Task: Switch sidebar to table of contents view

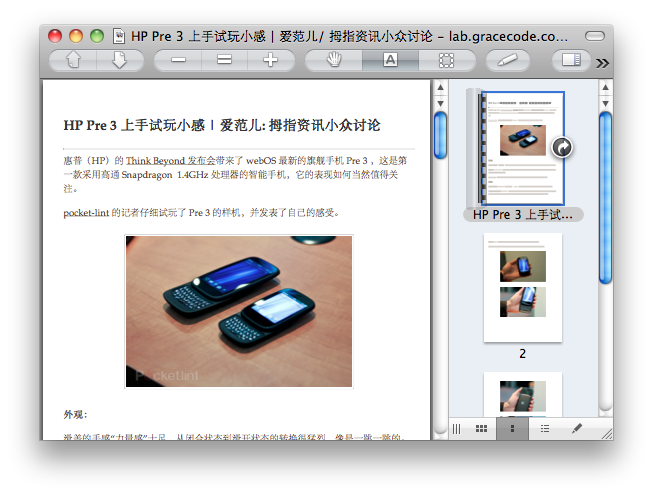Action: coord(545,428)
